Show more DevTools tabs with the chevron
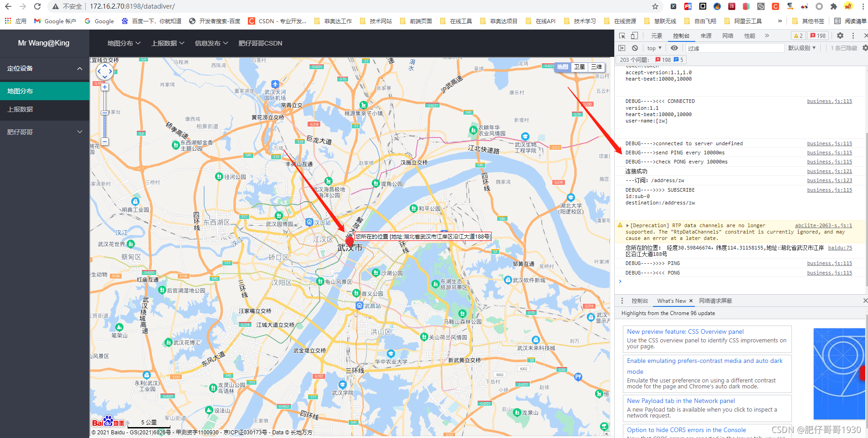The height and width of the screenshot is (438, 868). pos(767,36)
